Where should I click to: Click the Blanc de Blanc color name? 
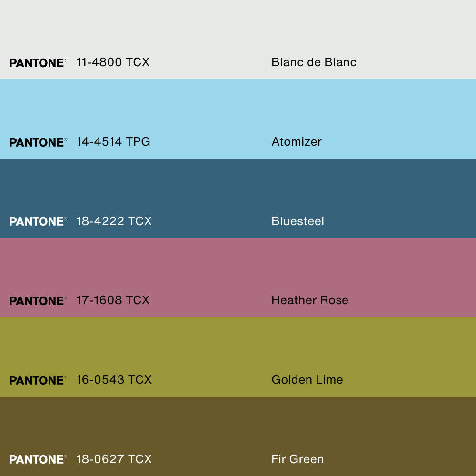[314, 62]
